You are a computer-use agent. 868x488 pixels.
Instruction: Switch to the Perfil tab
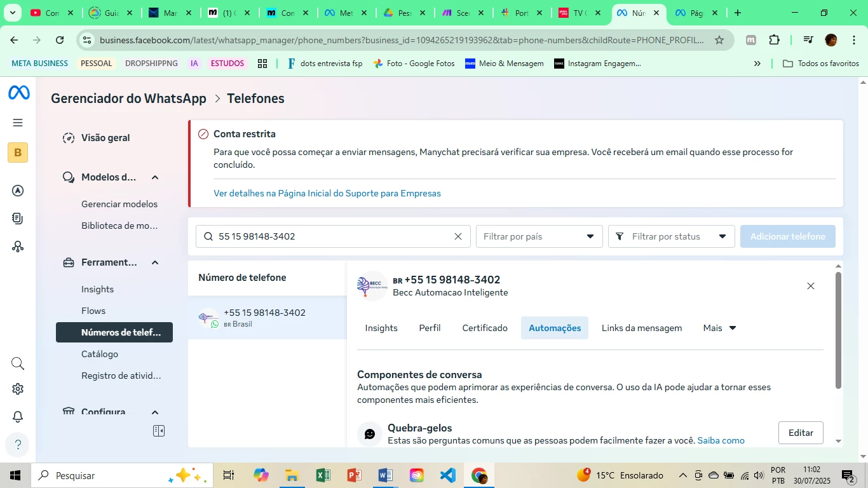click(x=430, y=328)
